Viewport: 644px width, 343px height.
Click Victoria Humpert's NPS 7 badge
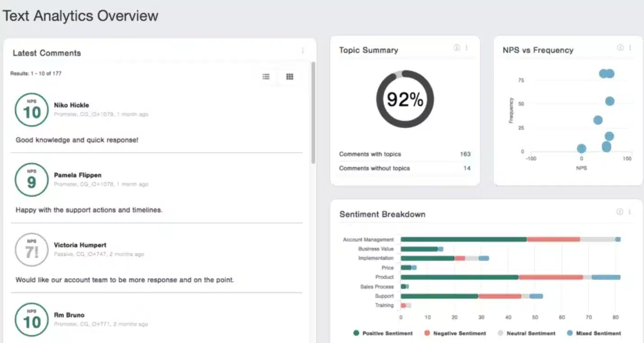31,249
